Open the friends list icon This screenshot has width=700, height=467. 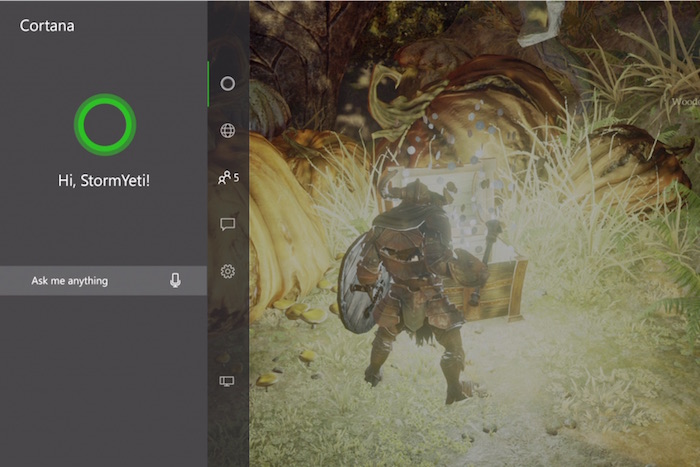[x=225, y=178]
